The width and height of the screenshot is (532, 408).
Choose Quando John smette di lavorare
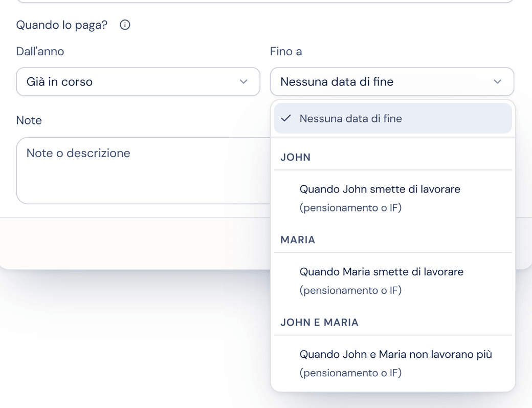tap(393, 198)
